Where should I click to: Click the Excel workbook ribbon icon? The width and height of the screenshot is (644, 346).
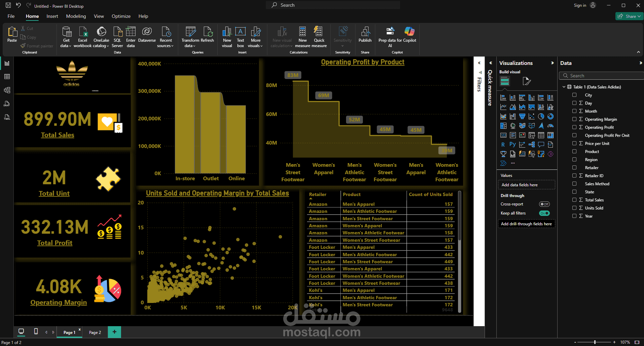tap(82, 37)
